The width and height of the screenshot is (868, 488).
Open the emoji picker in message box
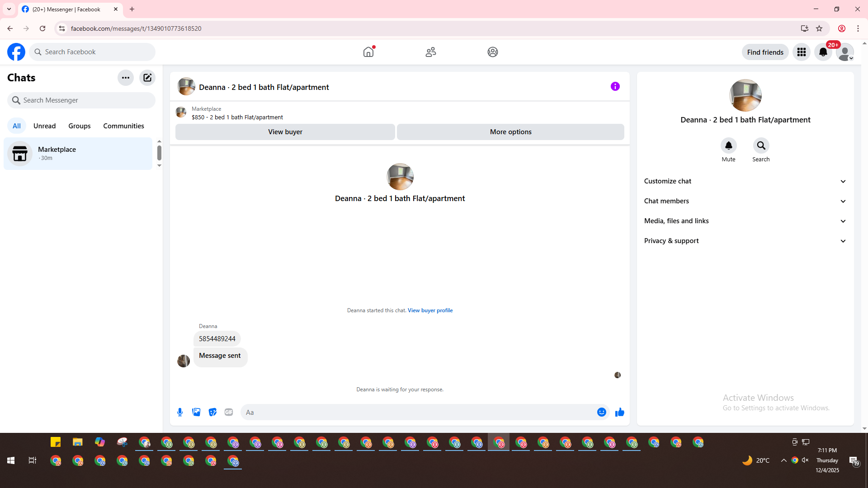point(601,412)
